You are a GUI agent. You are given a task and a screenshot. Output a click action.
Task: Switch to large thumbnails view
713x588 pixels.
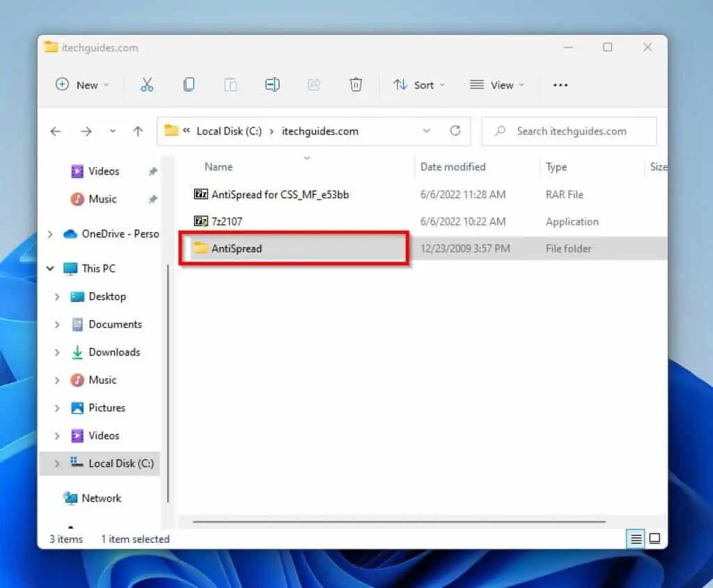[655, 539]
